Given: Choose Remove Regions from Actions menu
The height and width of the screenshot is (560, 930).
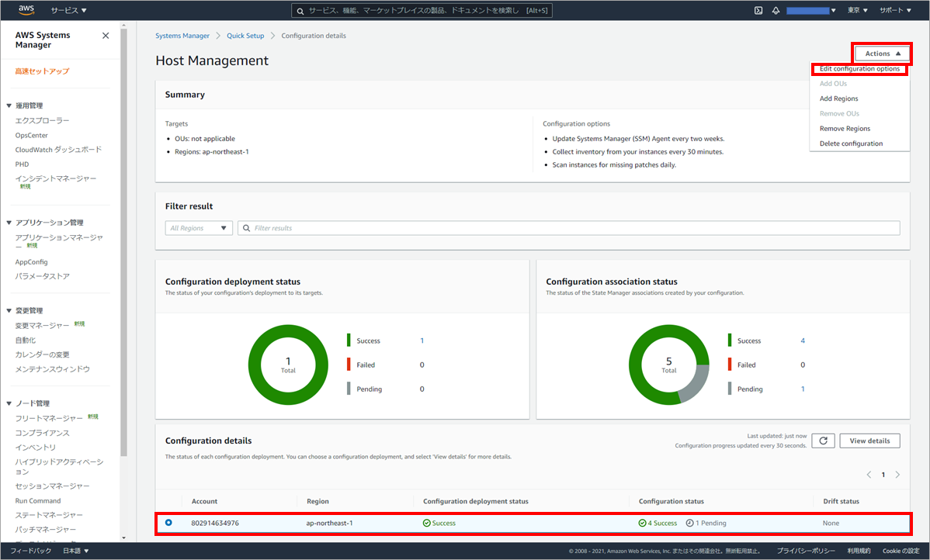Looking at the screenshot, I should click(x=845, y=129).
